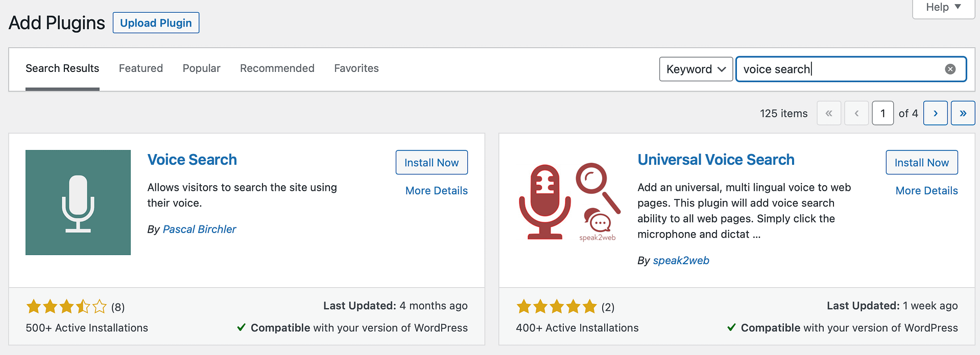
Task: Expand the Help dropdown panel
Action: click(x=943, y=8)
